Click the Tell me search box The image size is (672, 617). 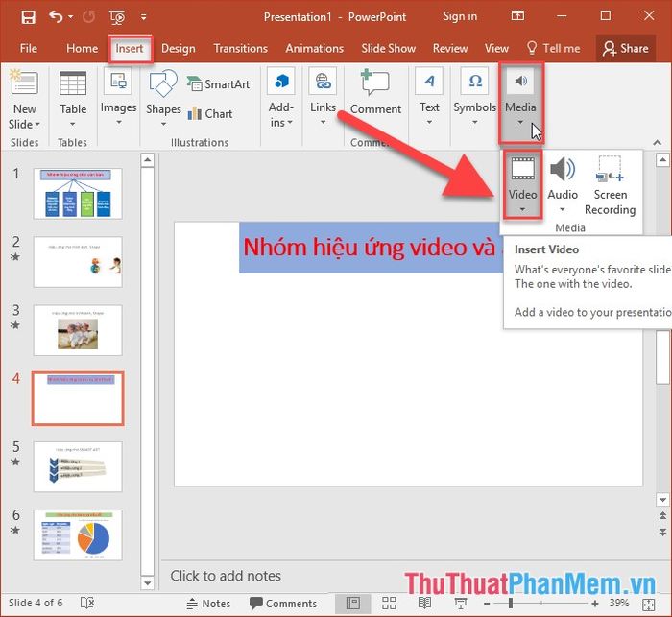tap(553, 48)
